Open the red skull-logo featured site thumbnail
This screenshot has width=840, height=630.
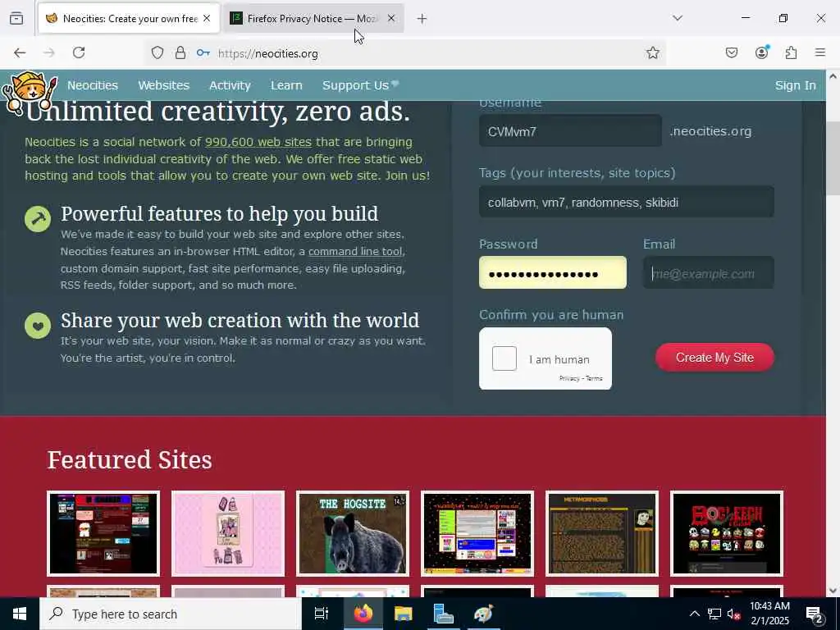(727, 533)
